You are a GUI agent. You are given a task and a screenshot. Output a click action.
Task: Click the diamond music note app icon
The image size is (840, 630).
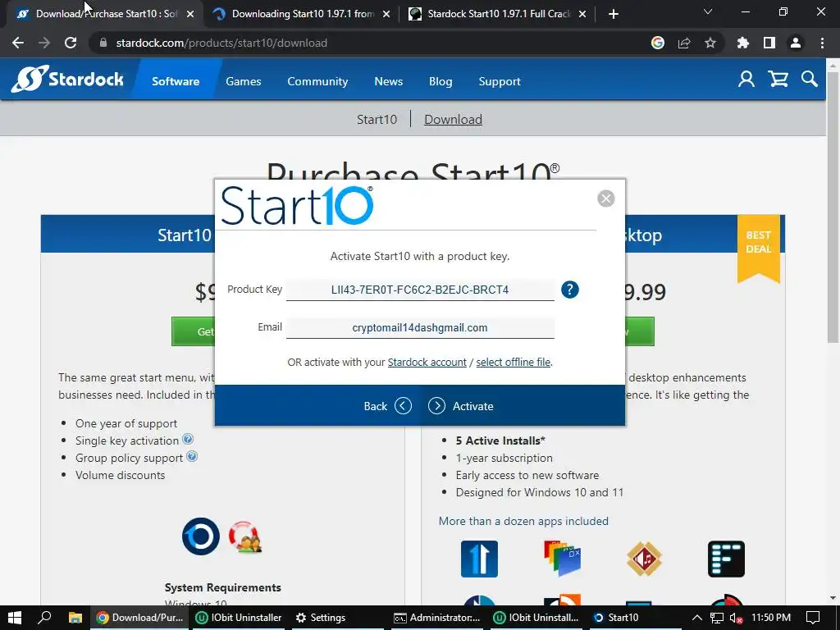(x=645, y=559)
